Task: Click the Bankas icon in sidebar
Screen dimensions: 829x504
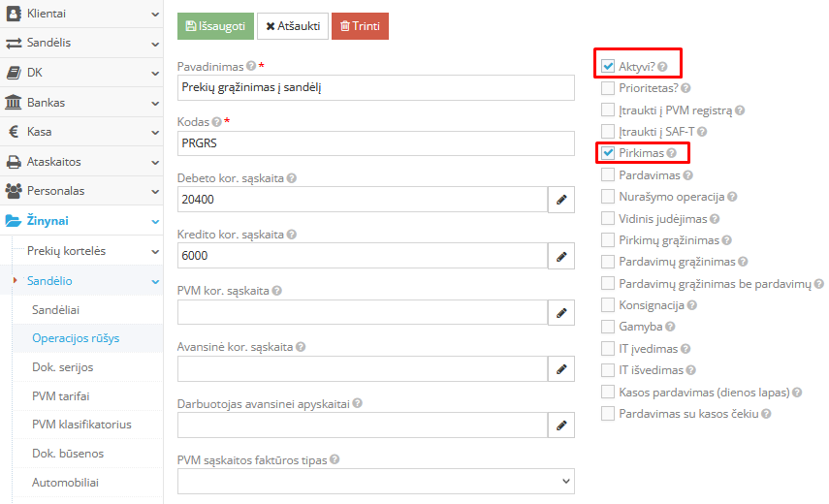Action: (15, 102)
